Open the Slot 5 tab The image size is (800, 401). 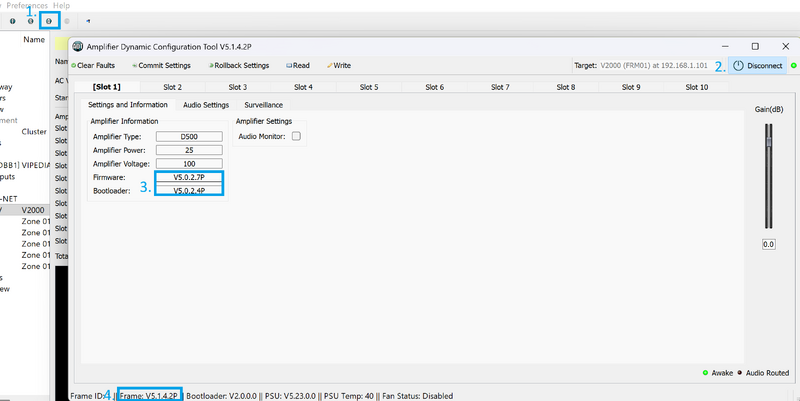[369, 87]
